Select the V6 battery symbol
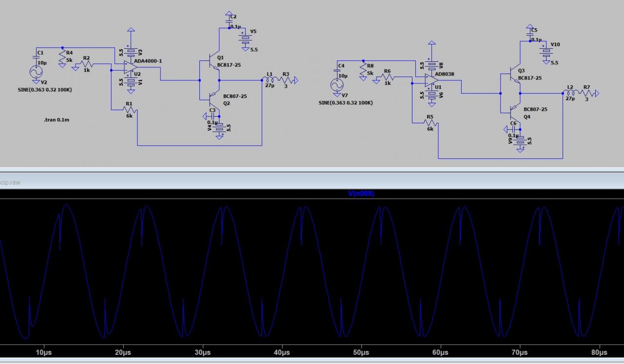 431,96
